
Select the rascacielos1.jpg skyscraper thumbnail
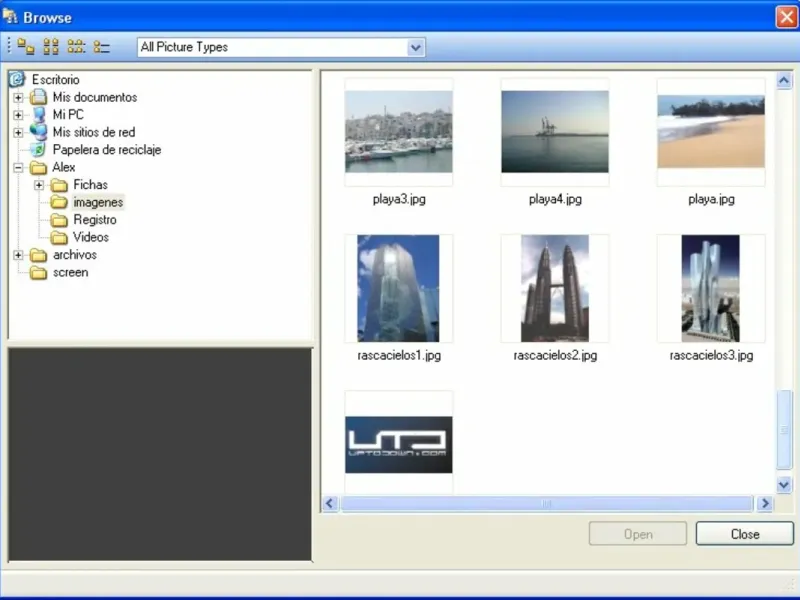398,288
